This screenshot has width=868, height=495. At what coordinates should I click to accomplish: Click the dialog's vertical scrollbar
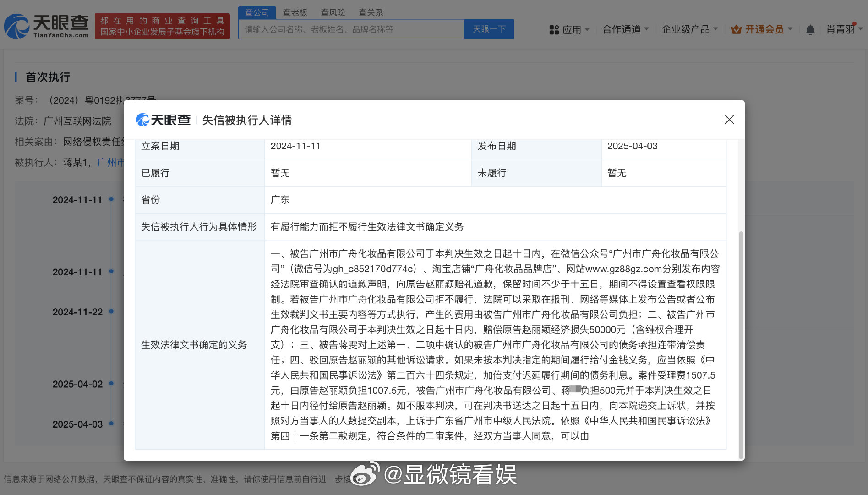(x=741, y=344)
